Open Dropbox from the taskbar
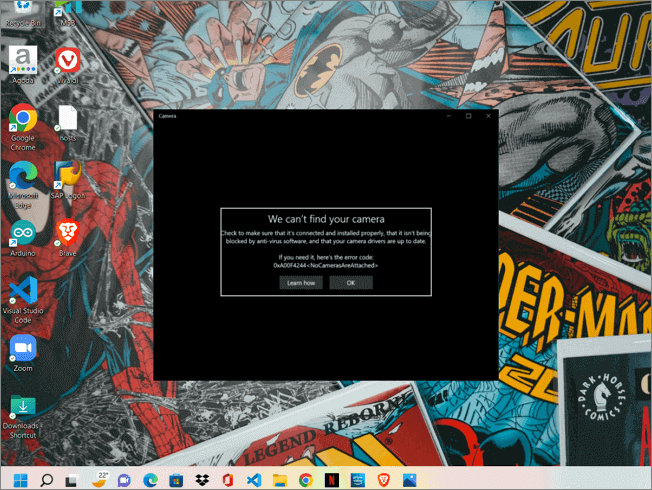The height and width of the screenshot is (490, 652). (x=202, y=480)
